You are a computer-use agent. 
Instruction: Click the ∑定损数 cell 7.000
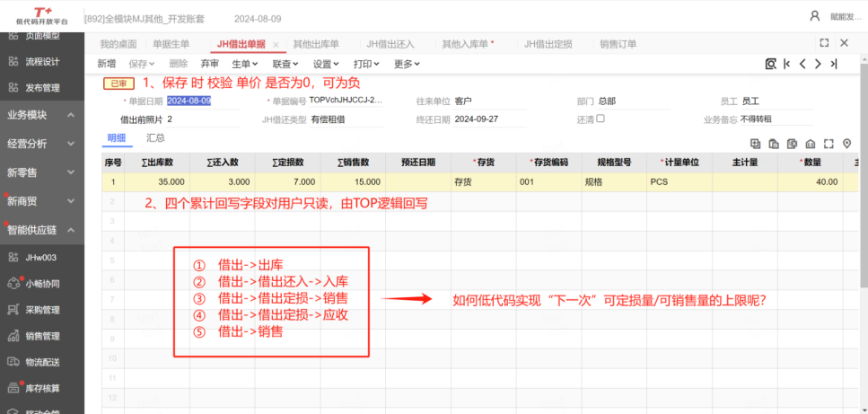[x=288, y=181]
